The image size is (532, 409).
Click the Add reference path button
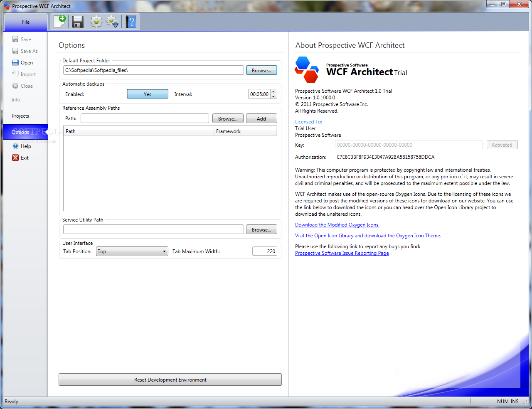(x=261, y=118)
